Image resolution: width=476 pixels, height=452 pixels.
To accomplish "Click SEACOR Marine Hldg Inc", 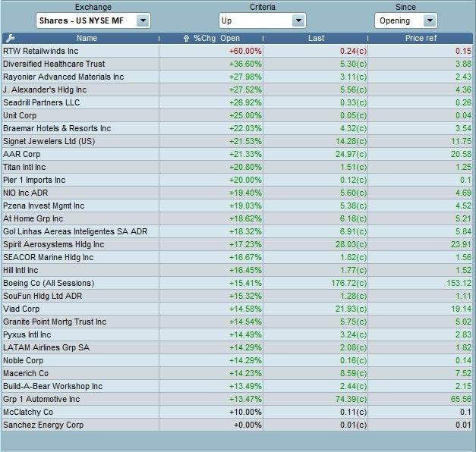I will 49,257.
